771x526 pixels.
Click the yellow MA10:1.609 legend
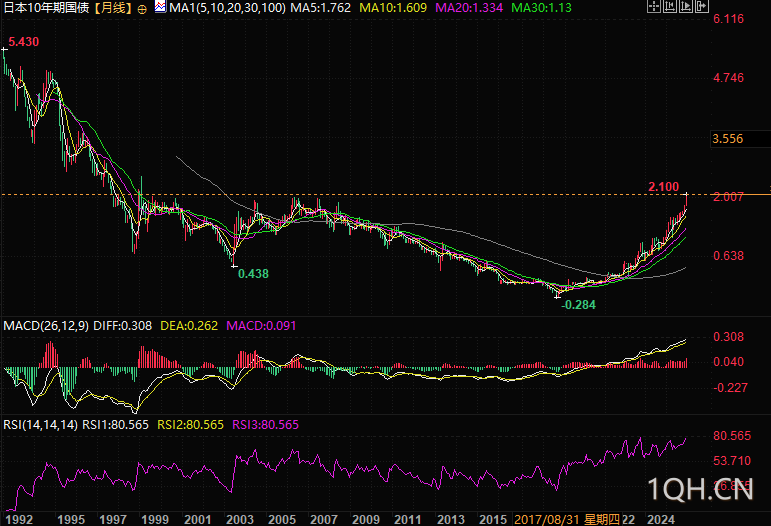[393, 8]
